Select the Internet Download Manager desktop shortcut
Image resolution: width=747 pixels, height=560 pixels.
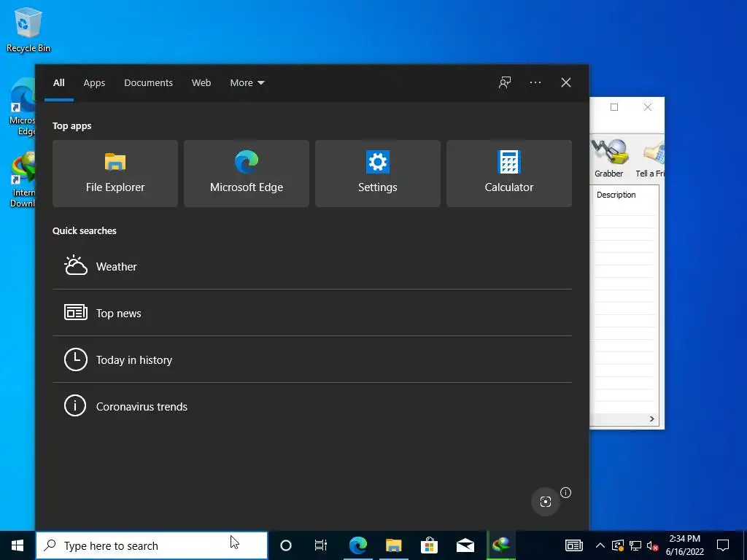pyautogui.click(x=23, y=179)
